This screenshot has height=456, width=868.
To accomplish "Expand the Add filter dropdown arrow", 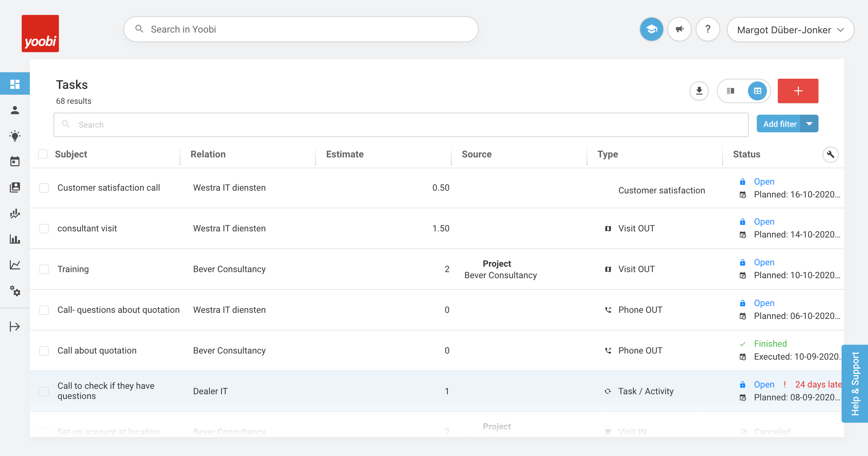I will point(809,124).
